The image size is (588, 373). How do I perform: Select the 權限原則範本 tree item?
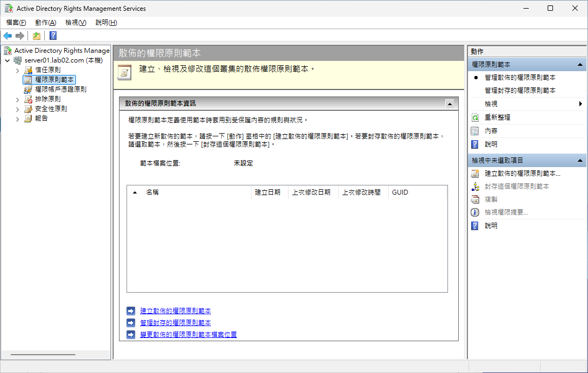tap(54, 80)
